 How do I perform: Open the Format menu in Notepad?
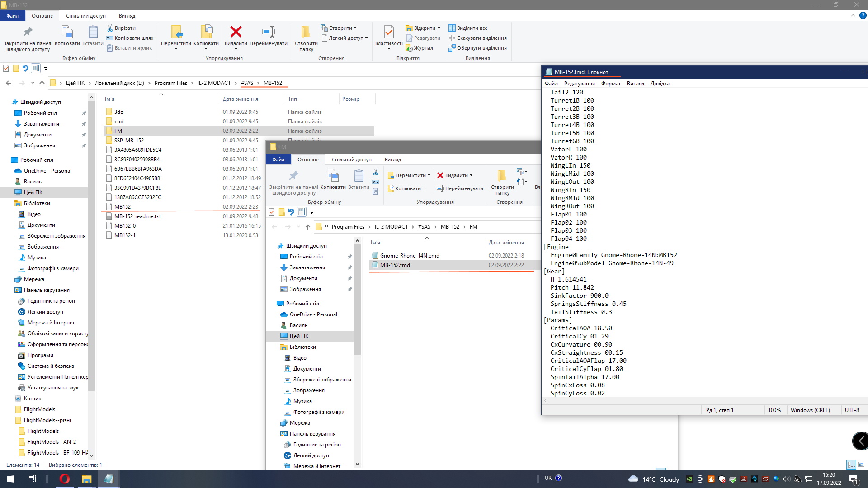tap(610, 84)
